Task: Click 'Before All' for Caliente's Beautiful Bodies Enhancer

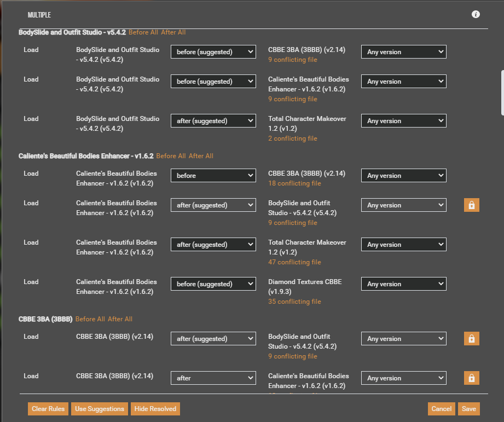Action: 171,156
